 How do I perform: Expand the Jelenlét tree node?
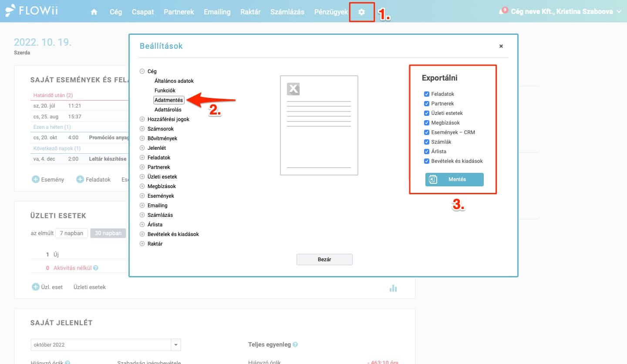pyautogui.click(x=142, y=148)
